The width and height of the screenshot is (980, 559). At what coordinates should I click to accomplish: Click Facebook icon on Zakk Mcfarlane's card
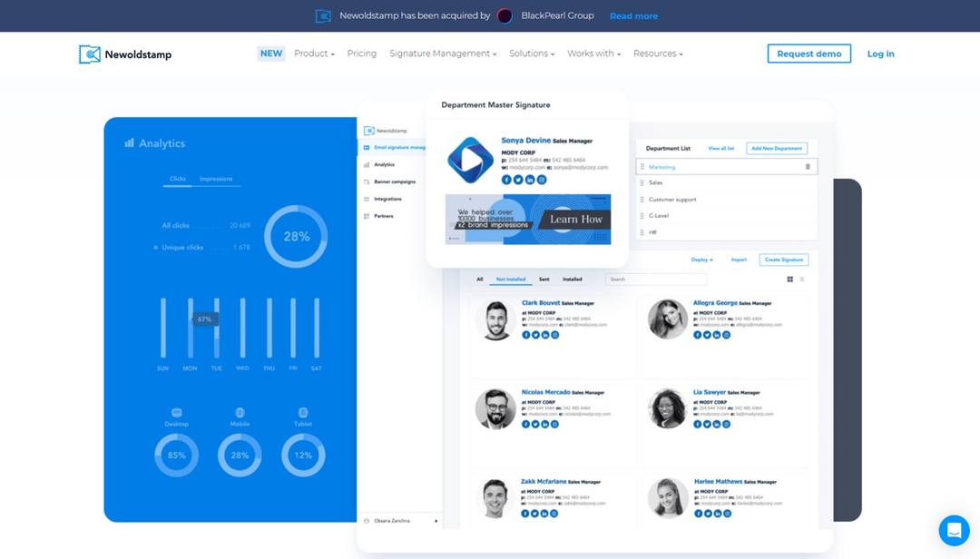(x=525, y=514)
